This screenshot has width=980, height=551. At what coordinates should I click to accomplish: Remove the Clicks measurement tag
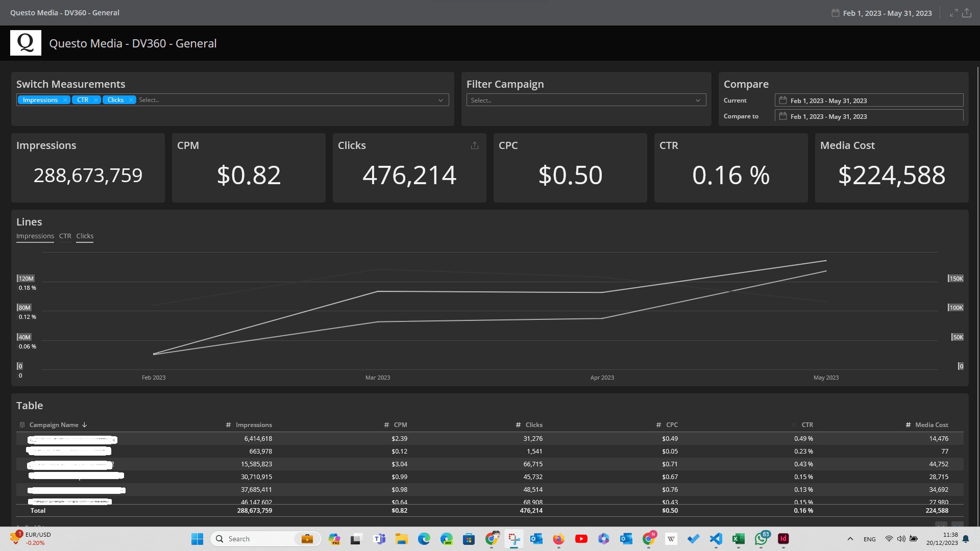coord(131,100)
